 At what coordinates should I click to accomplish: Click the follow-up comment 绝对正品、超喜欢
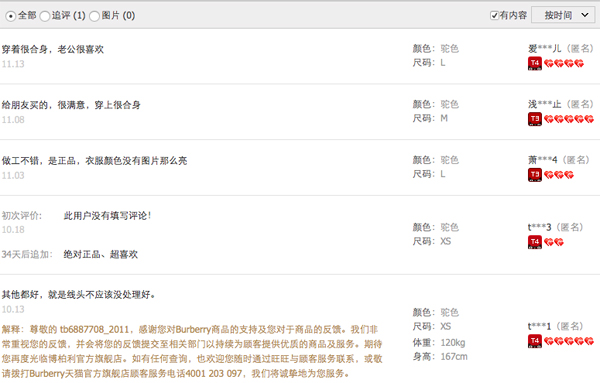point(101,254)
